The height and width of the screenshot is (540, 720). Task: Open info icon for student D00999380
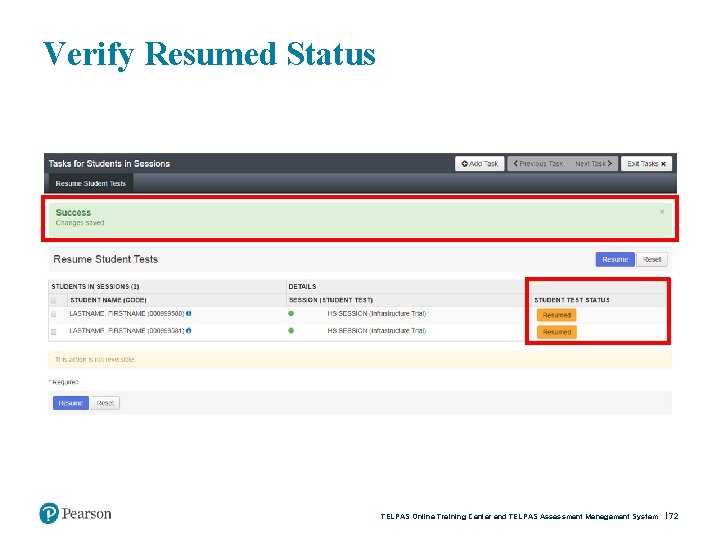coord(189,314)
